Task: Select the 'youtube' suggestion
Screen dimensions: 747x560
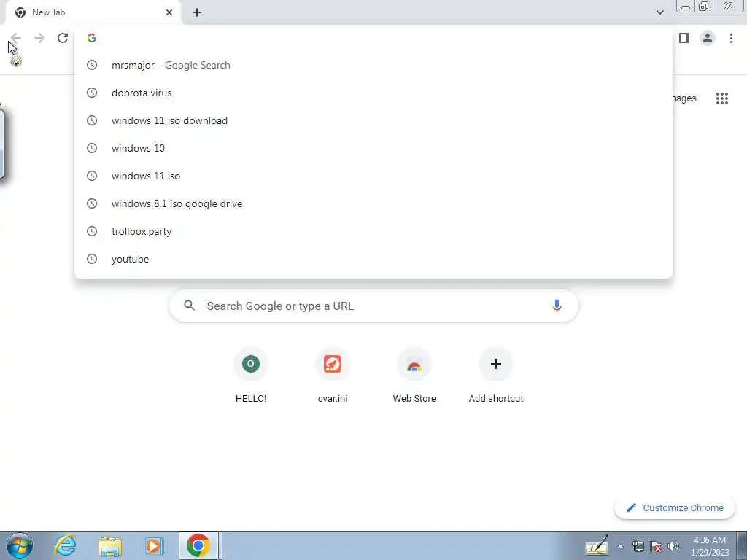Action: [373, 259]
